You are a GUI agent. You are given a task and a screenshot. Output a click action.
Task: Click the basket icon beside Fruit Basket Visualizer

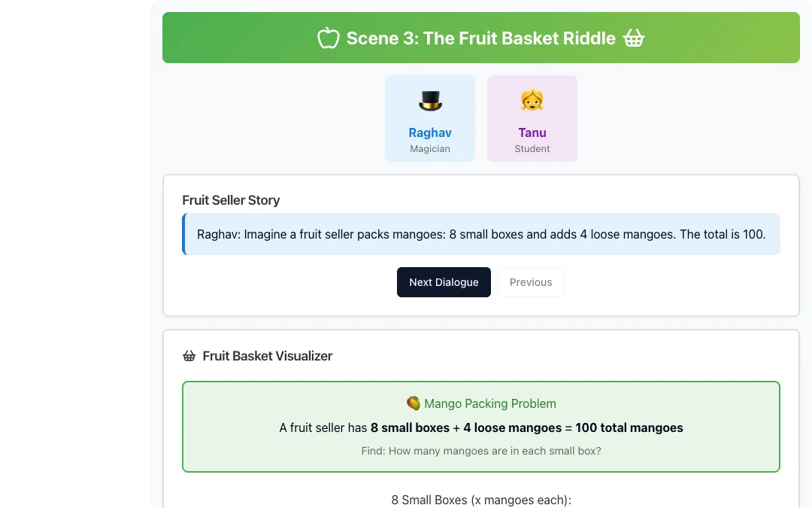tap(189, 356)
